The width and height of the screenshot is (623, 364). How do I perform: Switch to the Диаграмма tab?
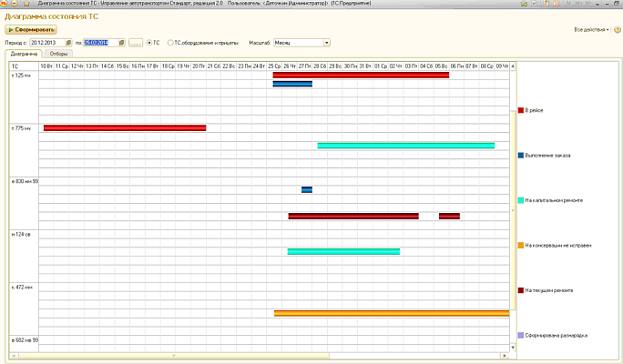point(24,54)
